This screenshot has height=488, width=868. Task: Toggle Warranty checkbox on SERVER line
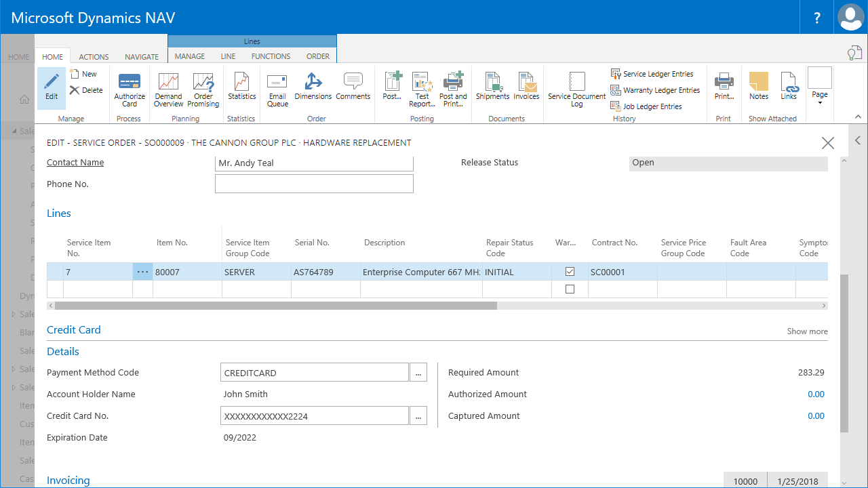570,272
